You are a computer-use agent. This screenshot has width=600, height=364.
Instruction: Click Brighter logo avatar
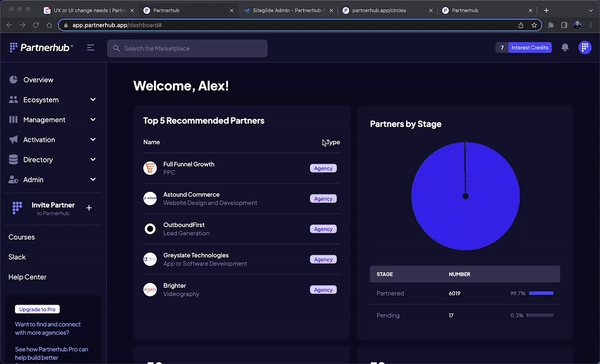click(x=150, y=290)
